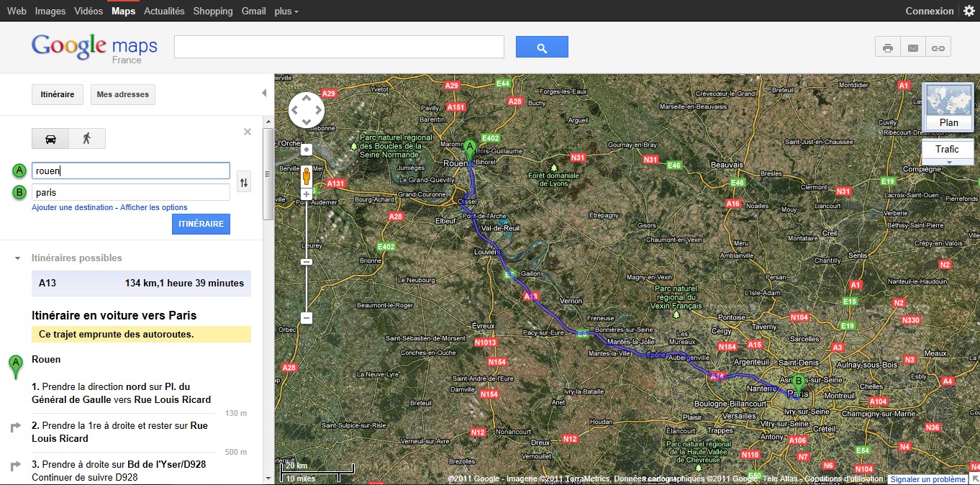The image size is (980, 485).
Task: Click the turn-right arrow for step 2
Action: [x=16, y=427]
